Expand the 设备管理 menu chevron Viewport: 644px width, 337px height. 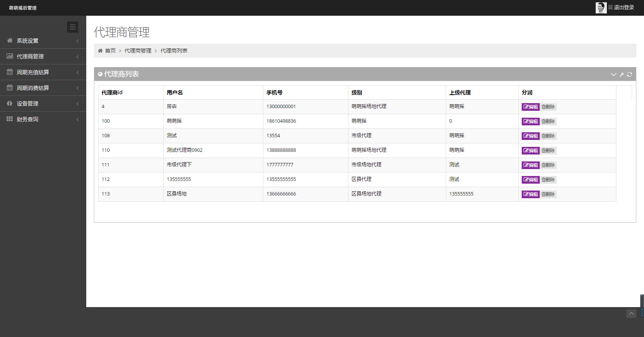click(77, 104)
